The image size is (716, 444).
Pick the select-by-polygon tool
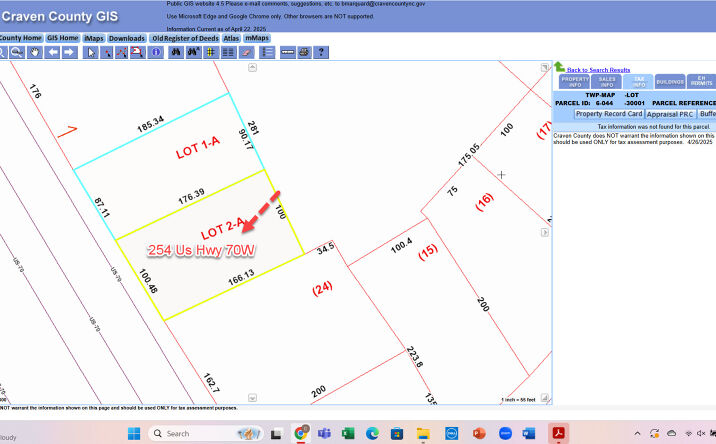tap(137, 52)
